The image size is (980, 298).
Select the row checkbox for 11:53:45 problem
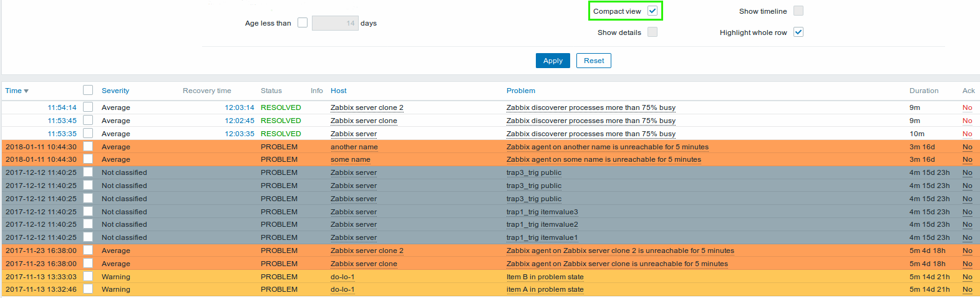[x=88, y=120]
